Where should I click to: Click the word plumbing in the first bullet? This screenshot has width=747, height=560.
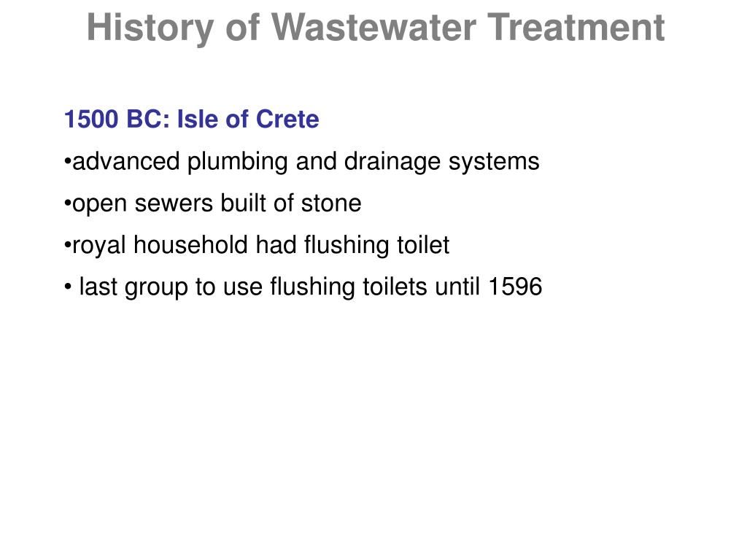[x=237, y=162]
